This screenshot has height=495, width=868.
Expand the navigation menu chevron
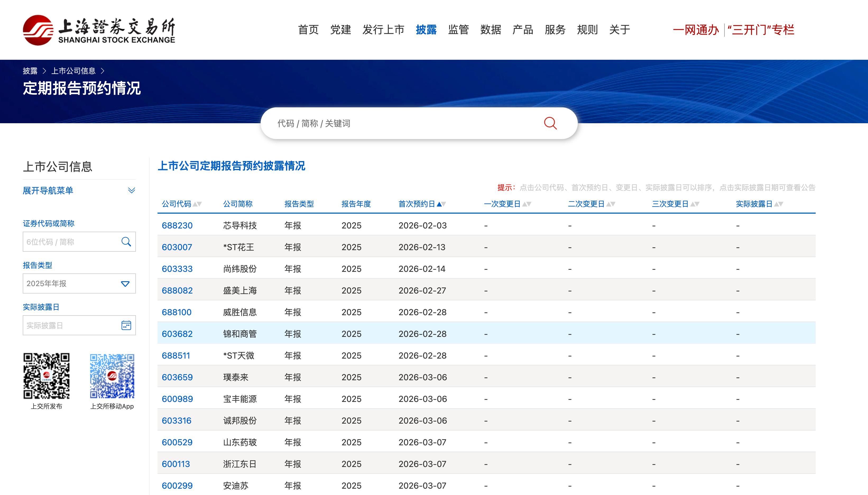[131, 190]
